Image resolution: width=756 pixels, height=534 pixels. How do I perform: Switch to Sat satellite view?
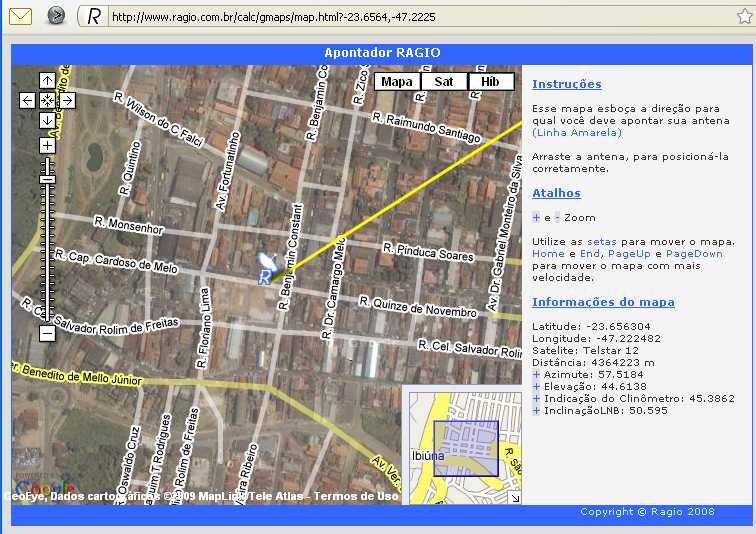[444, 81]
